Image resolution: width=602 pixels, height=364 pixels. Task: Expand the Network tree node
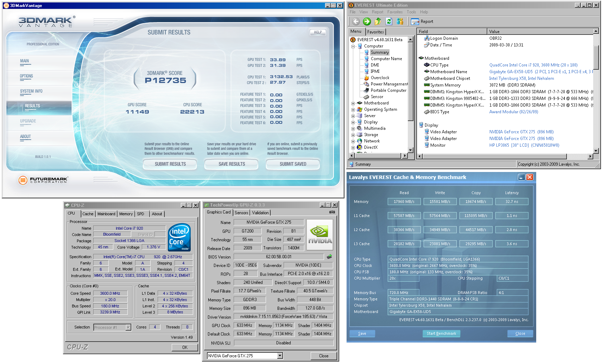[353, 141]
